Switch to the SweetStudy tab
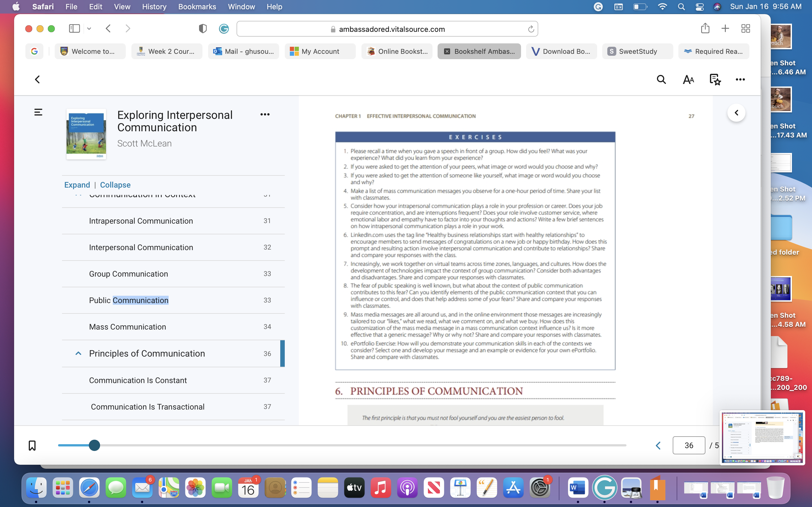812x507 pixels. 637,51
